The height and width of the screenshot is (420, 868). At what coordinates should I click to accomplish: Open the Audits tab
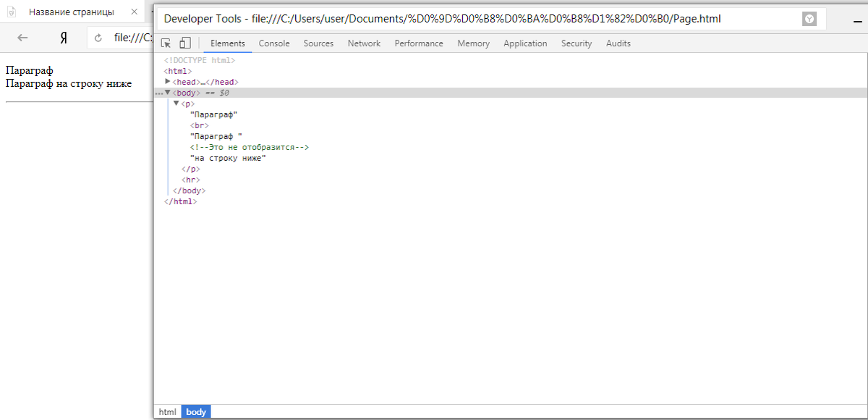pyautogui.click(x=618, y=43)
